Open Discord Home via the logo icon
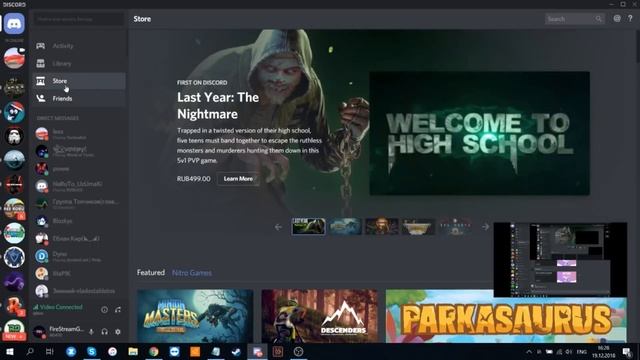The height and width of the screenshot is (360, 640). point(14,24)
